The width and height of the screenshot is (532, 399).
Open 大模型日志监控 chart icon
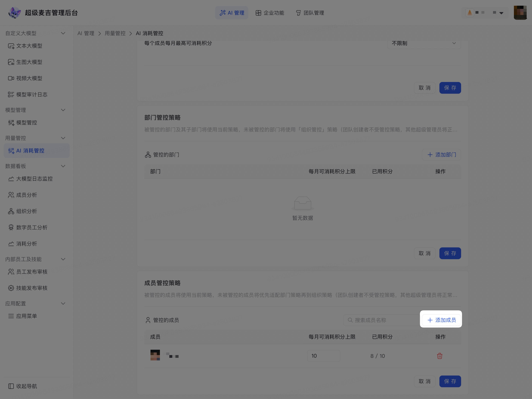11,179
